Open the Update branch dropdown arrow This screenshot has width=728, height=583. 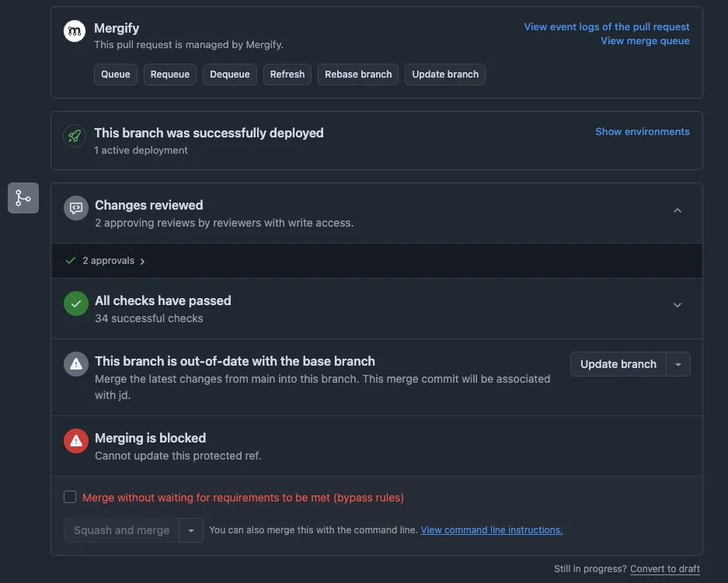point(677,363)
